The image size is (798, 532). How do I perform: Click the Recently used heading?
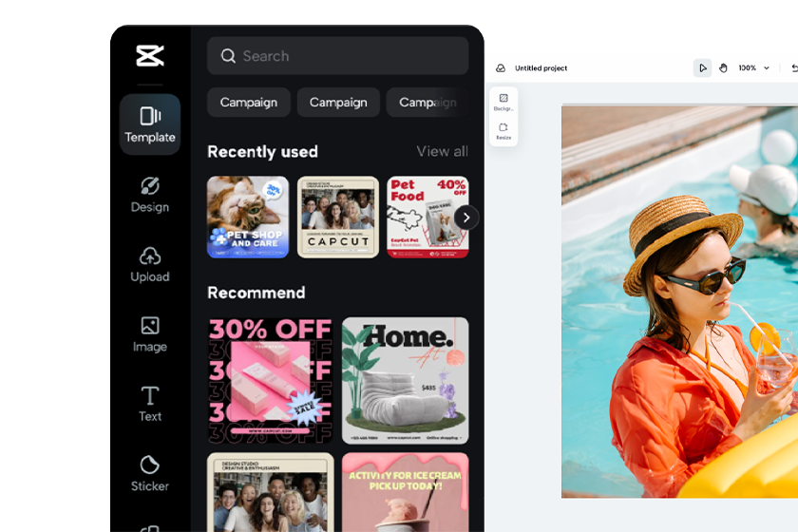[x=262, y=151]
